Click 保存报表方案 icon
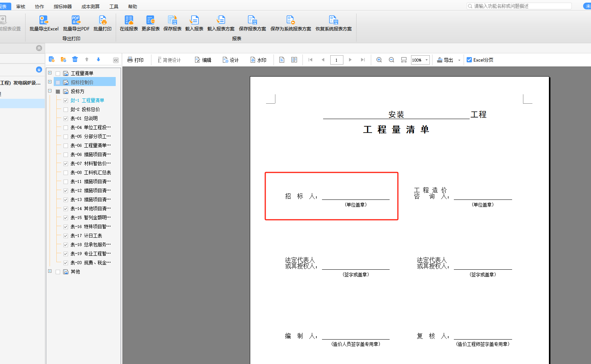Screen dimensions: 591x364 [x=252, y=20]
